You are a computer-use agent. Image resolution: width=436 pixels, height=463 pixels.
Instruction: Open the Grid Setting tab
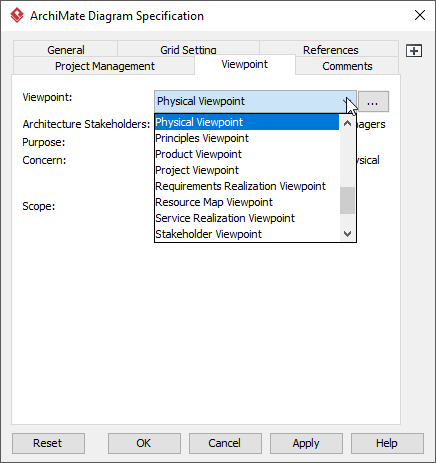[x=188, y=49]
